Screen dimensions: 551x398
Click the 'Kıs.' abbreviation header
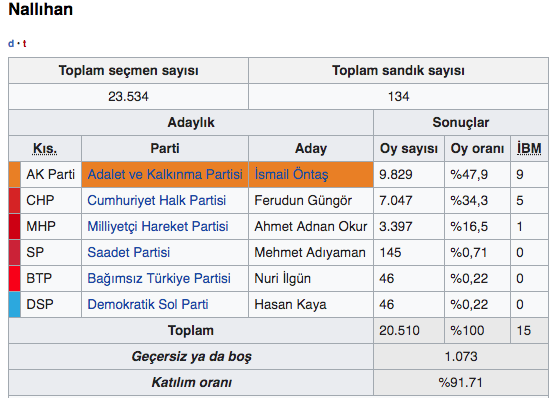pos(45,149)
